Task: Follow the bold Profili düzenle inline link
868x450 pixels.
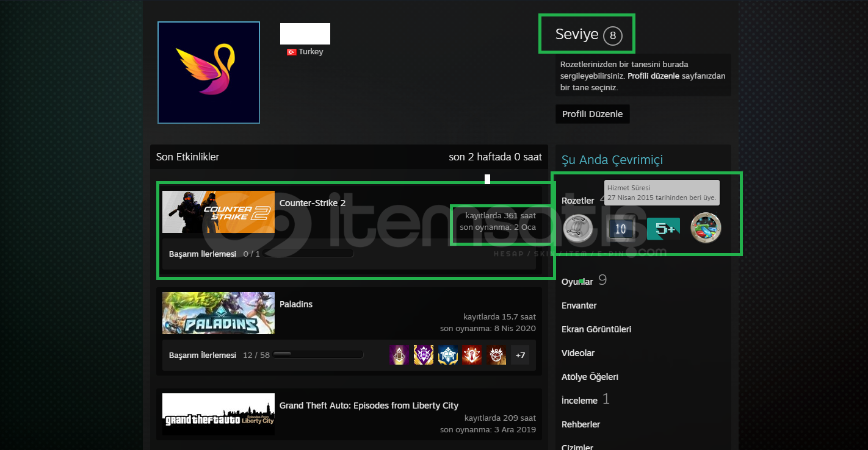Action: 653,76
